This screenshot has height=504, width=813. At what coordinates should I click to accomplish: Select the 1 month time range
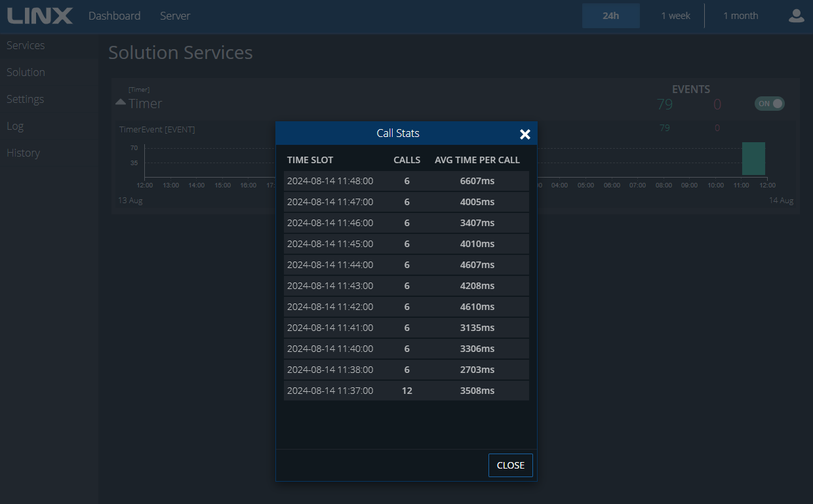tap(740, 16)
